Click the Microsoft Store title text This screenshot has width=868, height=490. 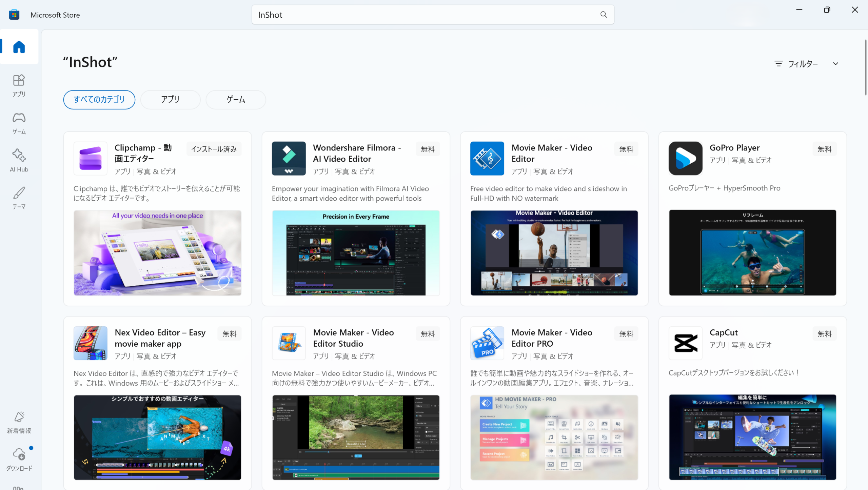pos(55,15)
